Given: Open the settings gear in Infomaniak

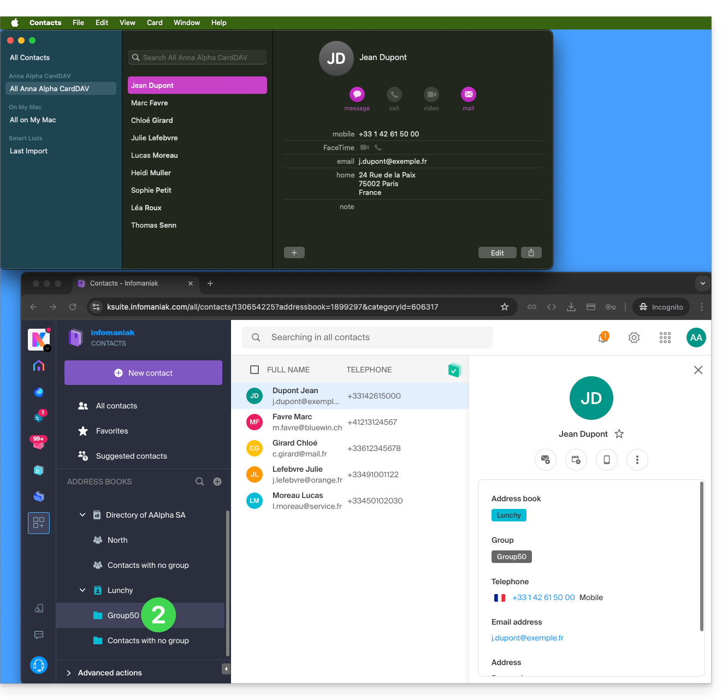Looking at the screenshot, I should point(634,337).
